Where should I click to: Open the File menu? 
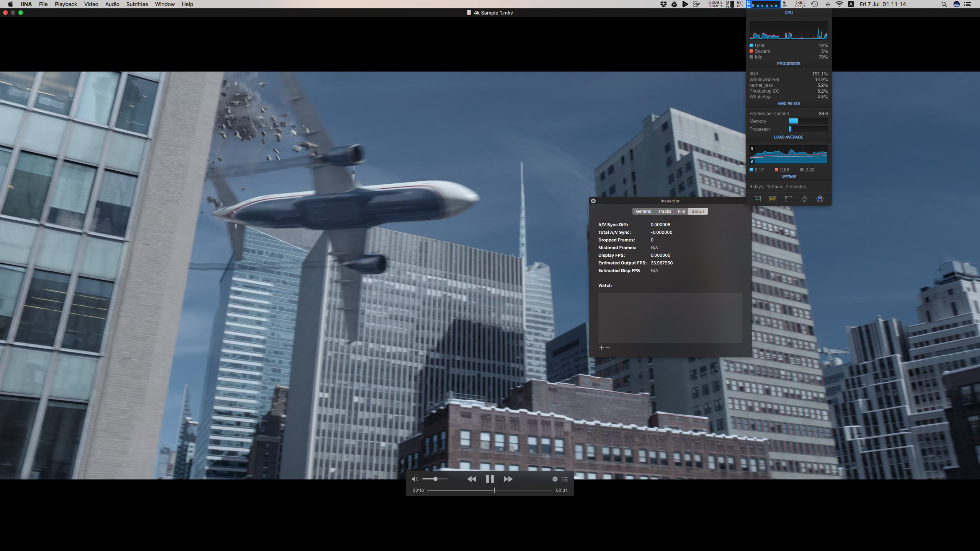pyautogui.click(x=43, y=4)
